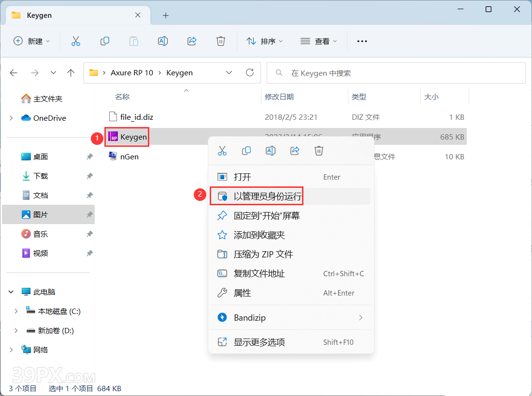Open a new tab with the plus button
This screenshot has width=532, height=396.
coord(166,15)
